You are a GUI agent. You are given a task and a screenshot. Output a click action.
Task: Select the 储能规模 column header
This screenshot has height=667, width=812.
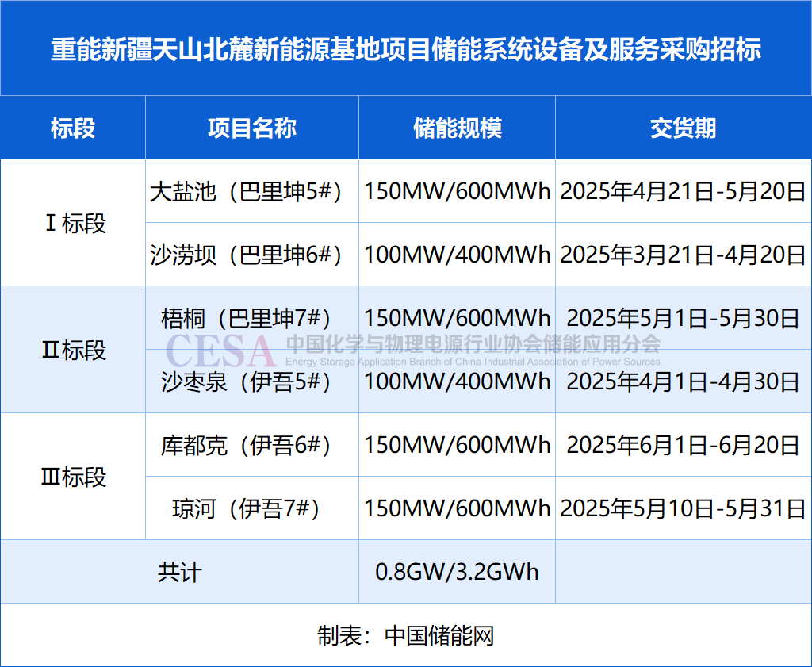tap(457, 128)
